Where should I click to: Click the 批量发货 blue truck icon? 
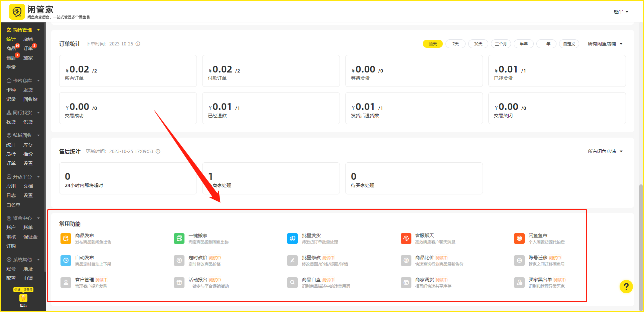[x=292, y=239]
